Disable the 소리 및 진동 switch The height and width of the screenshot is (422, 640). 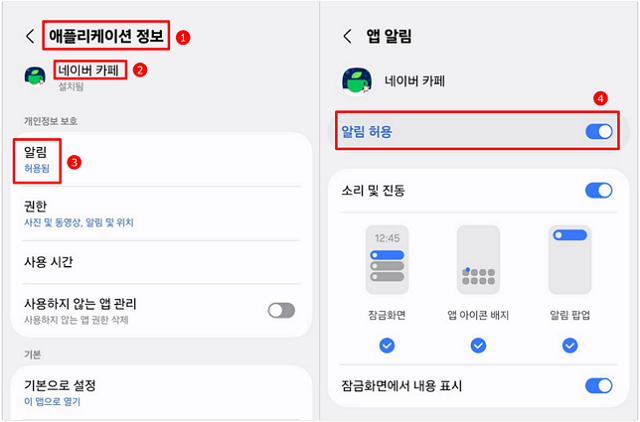coord(598,190)
